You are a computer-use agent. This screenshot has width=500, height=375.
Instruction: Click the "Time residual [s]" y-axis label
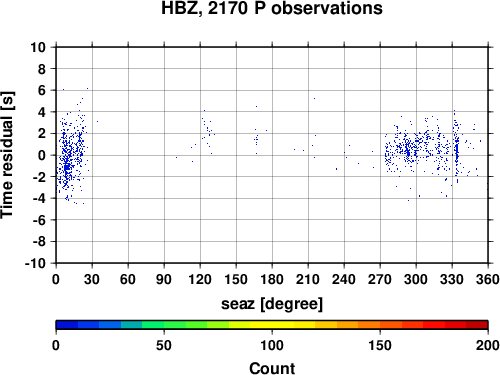[7, 155]
